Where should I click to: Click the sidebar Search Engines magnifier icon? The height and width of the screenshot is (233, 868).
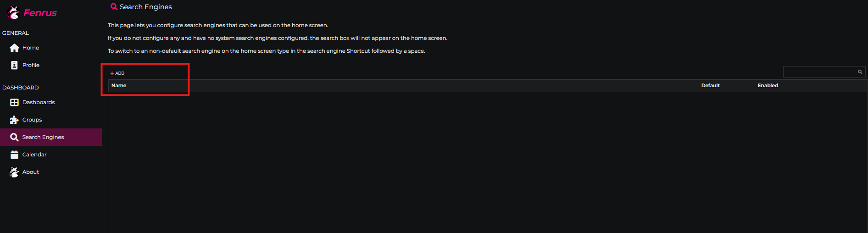click(x=14, y=137)
